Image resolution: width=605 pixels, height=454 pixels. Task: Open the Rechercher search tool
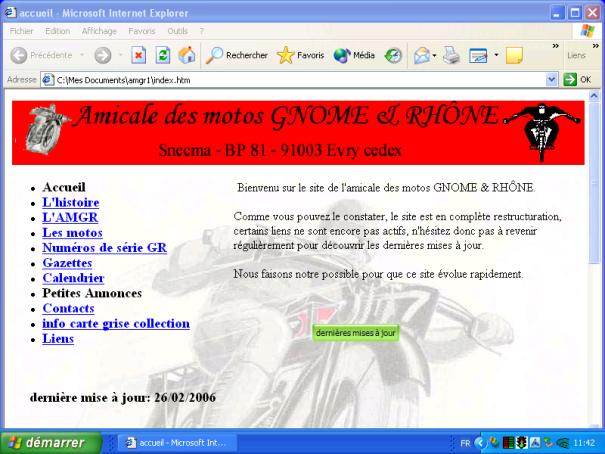(x=237, y=56)
